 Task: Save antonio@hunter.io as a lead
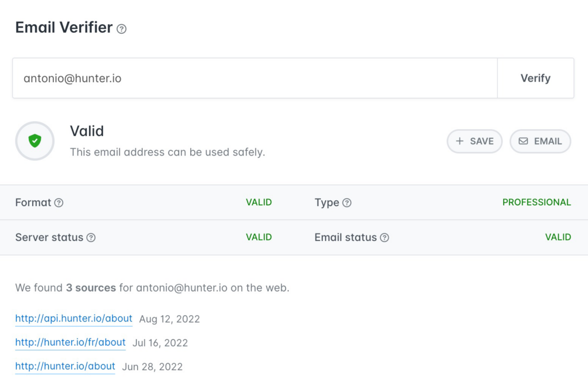point(474,141)
